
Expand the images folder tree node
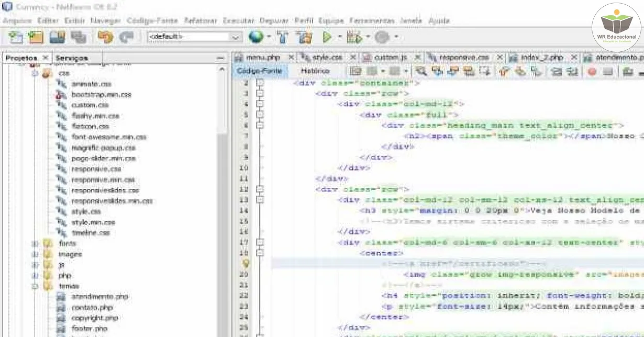36,254
